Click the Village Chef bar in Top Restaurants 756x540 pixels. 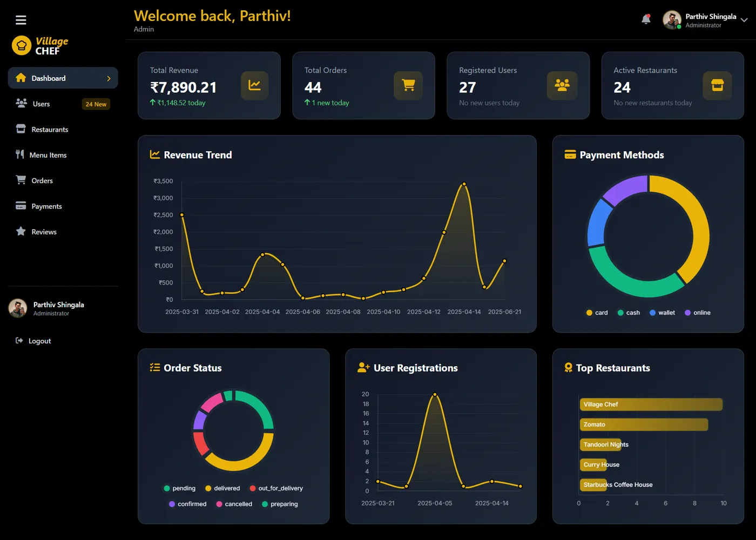(x=651, y=404)
